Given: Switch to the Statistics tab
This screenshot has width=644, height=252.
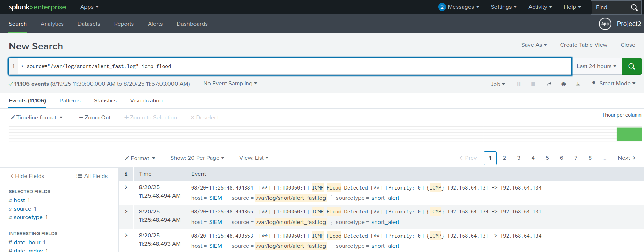Looking at the screenshot, I should pyautogui.click(x=105, y=101).
